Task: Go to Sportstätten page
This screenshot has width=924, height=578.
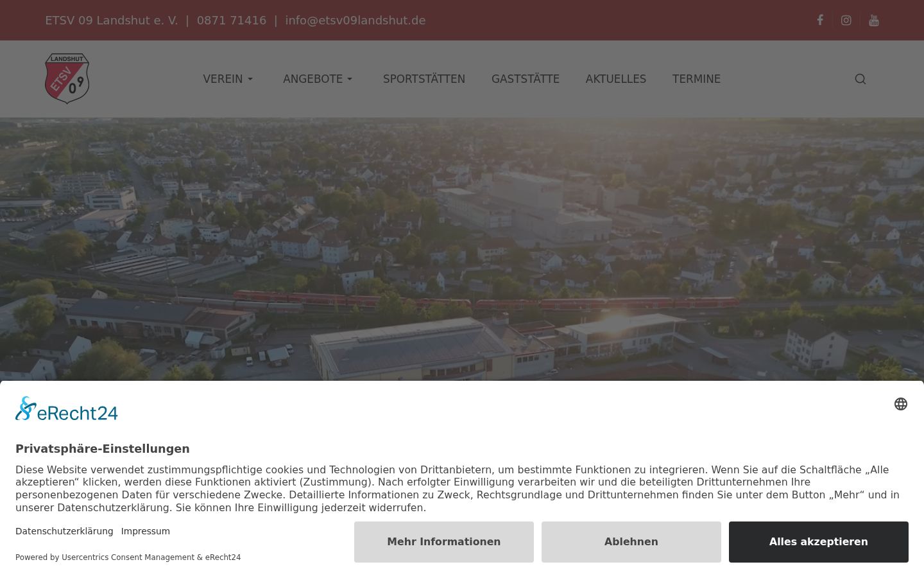Action: [424, 79]
